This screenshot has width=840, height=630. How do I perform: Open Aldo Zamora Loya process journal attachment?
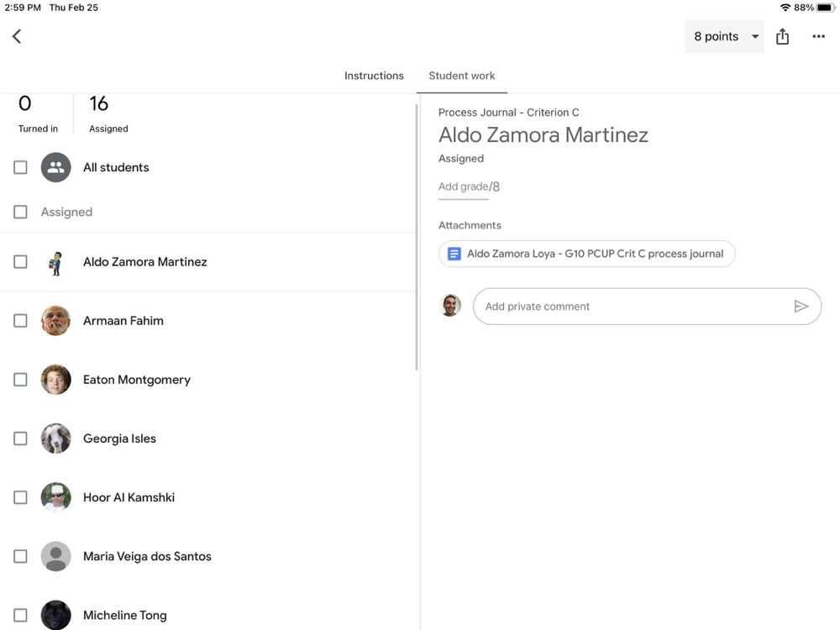point(586,254)
